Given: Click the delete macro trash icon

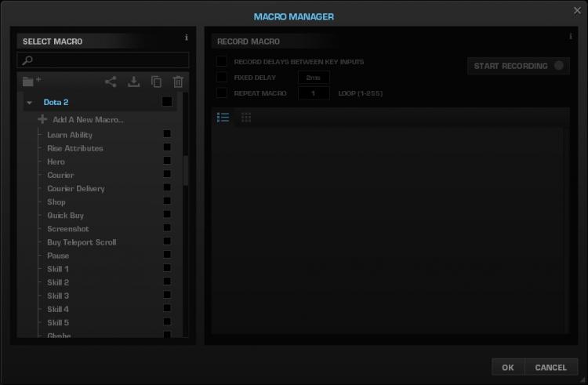Looking at the screenshot, I should coord(178,82).
